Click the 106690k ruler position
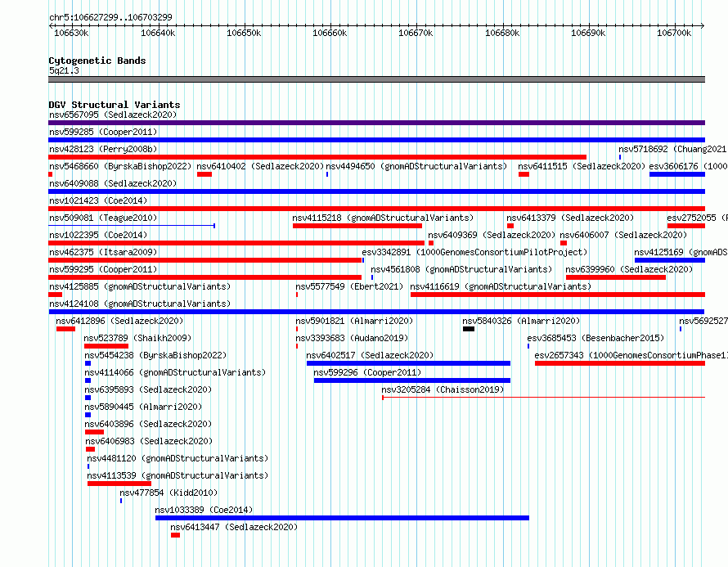Viewport: 728px width, 567px height. (x=588, y=33)
